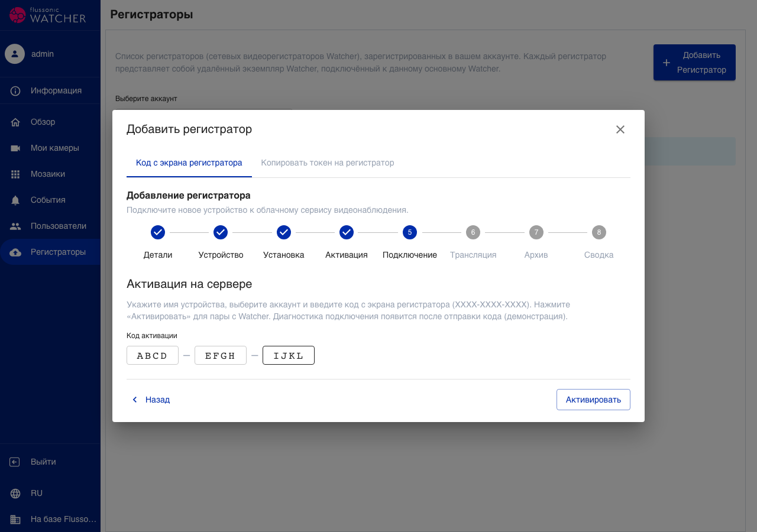Click step 6 Трансляция circle

click(x=473, y=232)
